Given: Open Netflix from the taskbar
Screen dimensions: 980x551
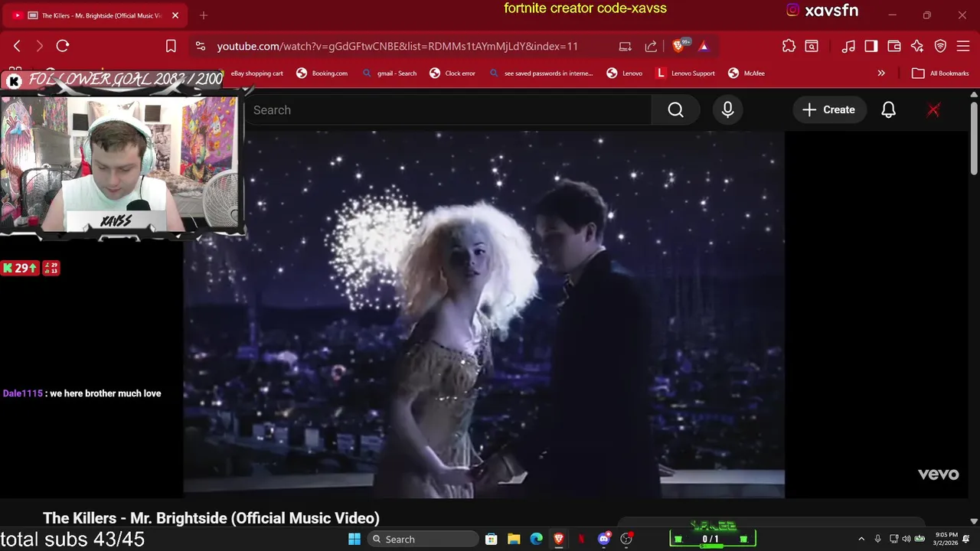Looking at the screenshot, I should pyautogui.click(x=581, y=539).
